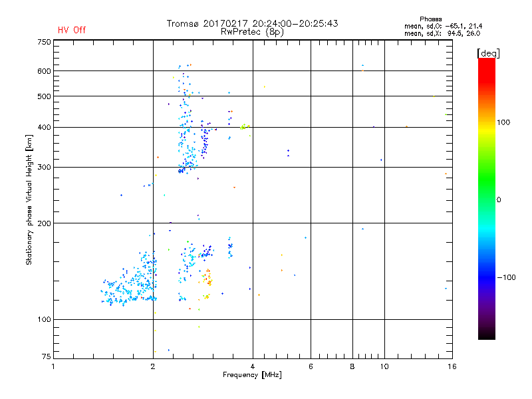The width and height of the screenshot is (532, 399).
Task: Select the plot title 'Tromsø 20170217 20:24:00-20:25:43'
Action: (x=252, y=23)
